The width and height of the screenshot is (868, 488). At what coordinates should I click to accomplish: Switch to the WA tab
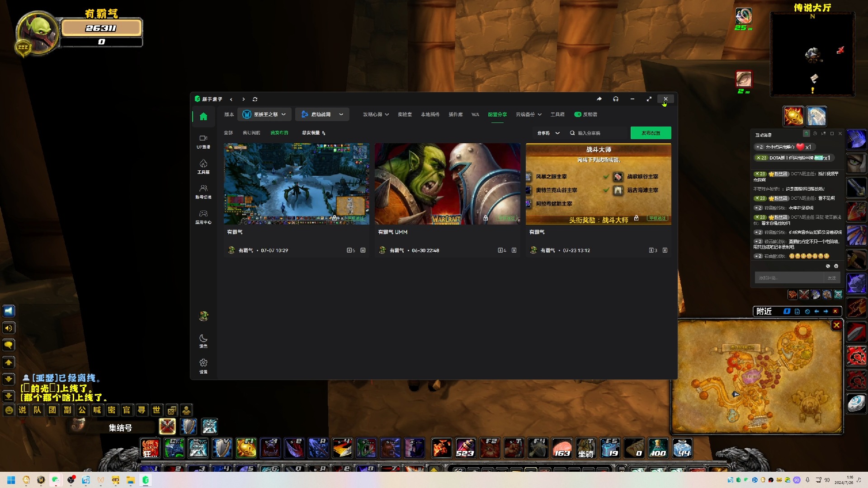click(475, 115)
